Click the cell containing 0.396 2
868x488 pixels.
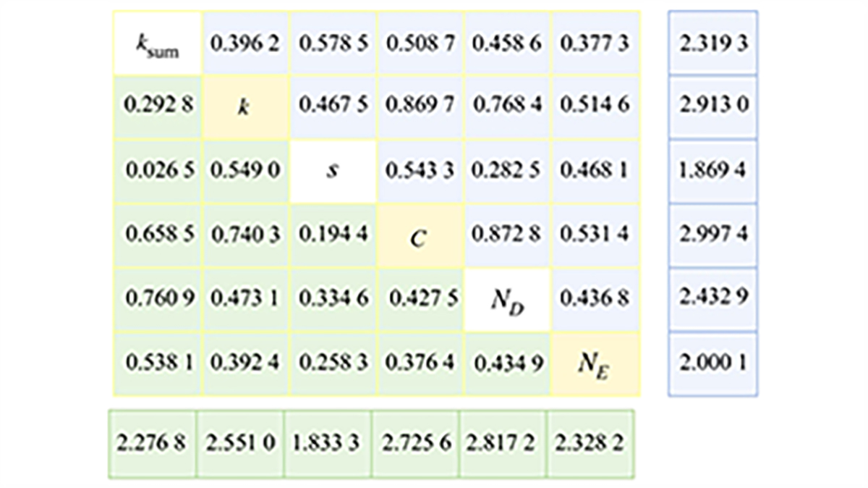(x=245, y=45)
